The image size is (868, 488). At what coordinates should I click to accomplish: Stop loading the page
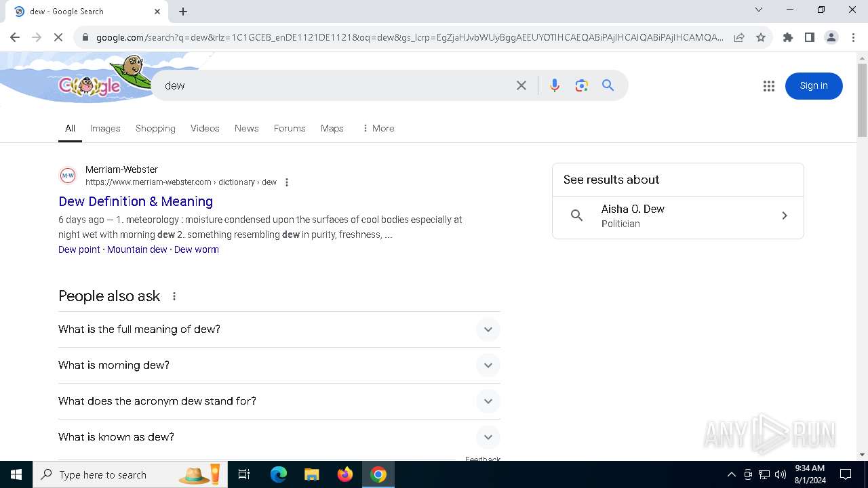click(x=58, y=37)
